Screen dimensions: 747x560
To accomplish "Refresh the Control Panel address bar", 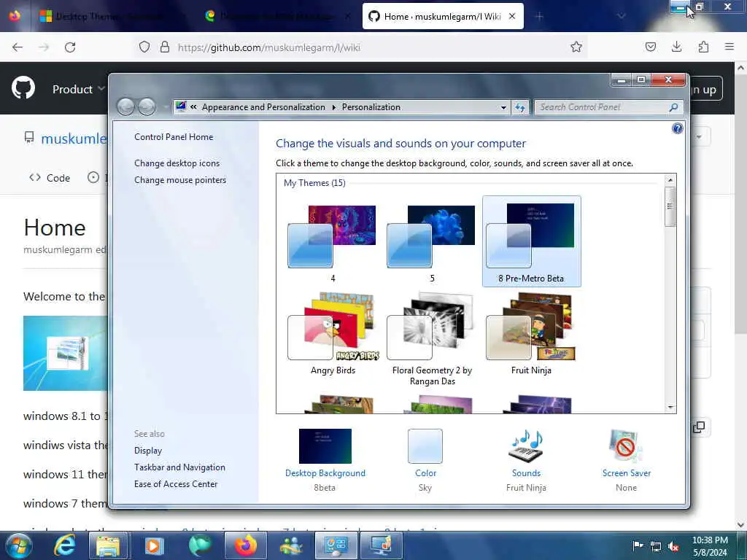I will [x=519, y=107].
